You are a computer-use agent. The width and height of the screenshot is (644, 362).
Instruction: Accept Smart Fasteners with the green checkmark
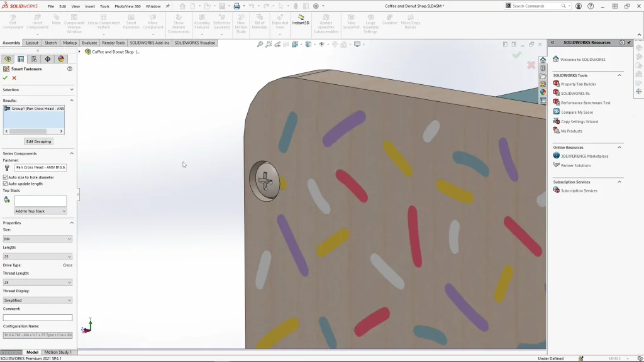(5, 78)
